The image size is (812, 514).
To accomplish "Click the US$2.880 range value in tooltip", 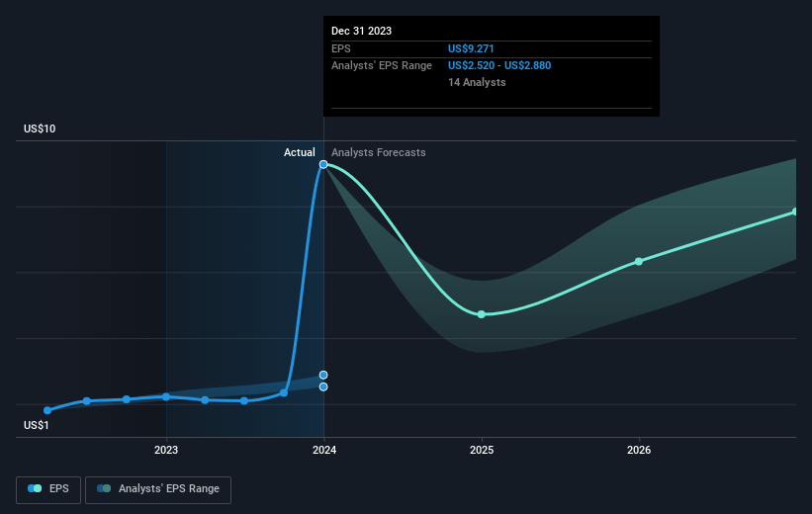I will pos(528,66).
